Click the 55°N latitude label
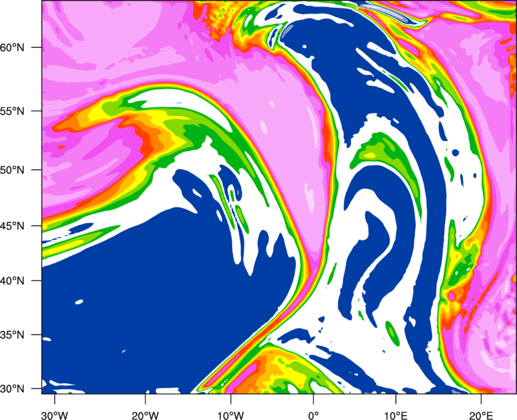Screen dimensions: 517x420 [12, 111]
